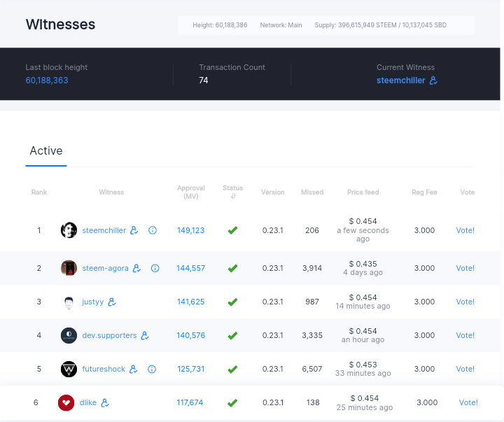Sort by the Status column sort icon

point(233,196)
